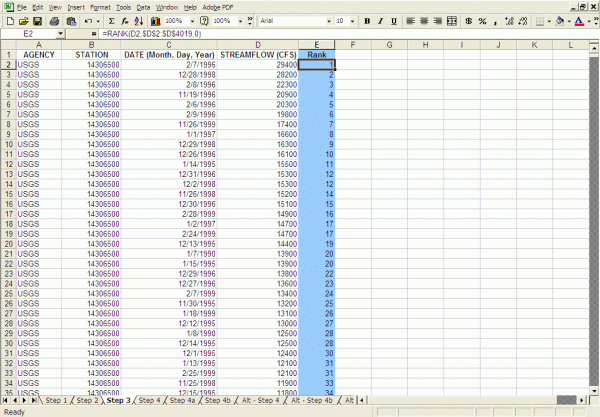
Task: Open the Edit menu
Action: [38, 7]
